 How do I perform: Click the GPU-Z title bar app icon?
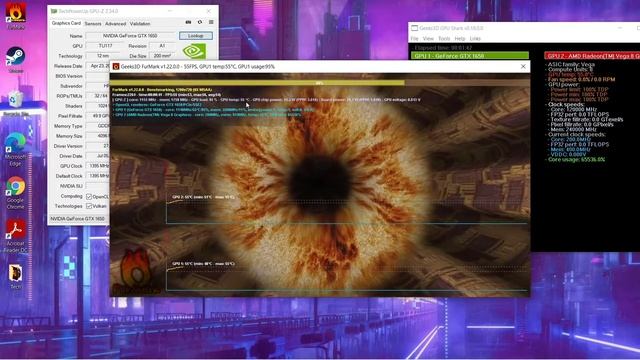click(x=53, y=11)
